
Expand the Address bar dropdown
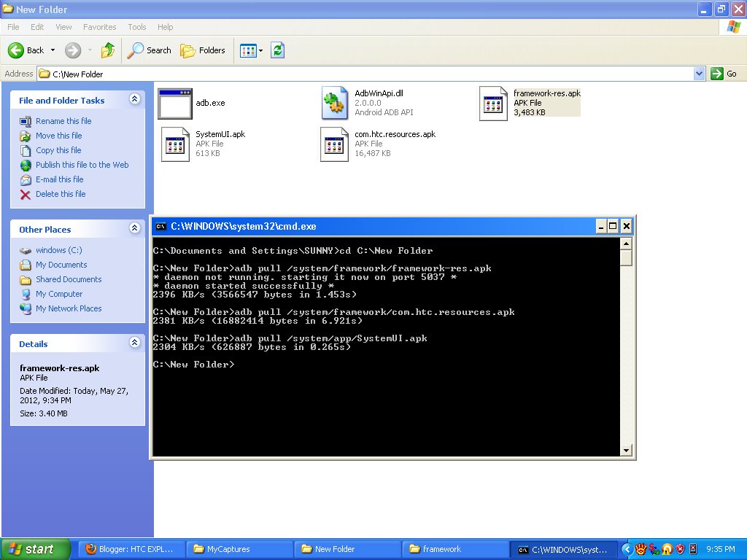point(699,74)
